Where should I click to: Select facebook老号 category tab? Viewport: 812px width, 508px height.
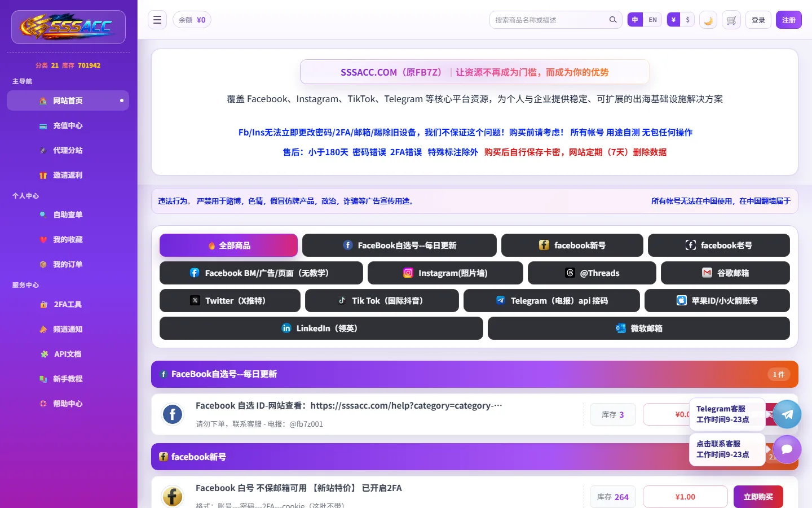point(719,246)
